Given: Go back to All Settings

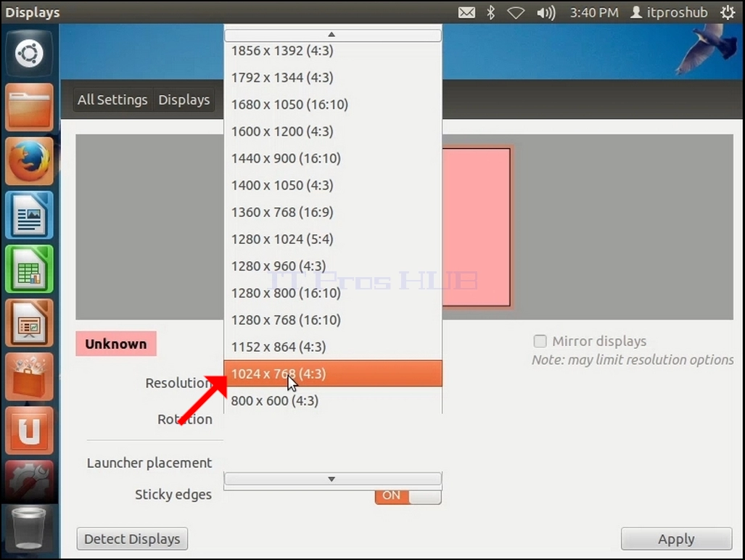Looking at the screenshot, I should (112, 100).
